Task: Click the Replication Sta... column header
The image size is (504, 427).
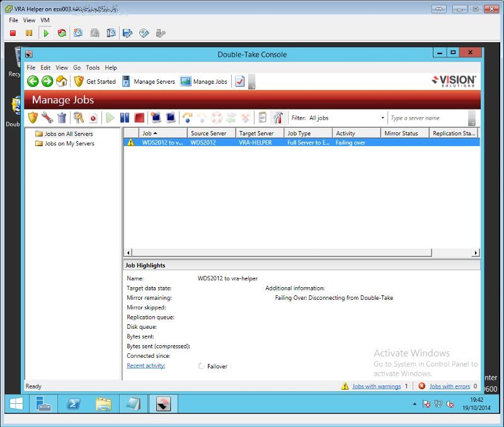Action: click(454, 133)
